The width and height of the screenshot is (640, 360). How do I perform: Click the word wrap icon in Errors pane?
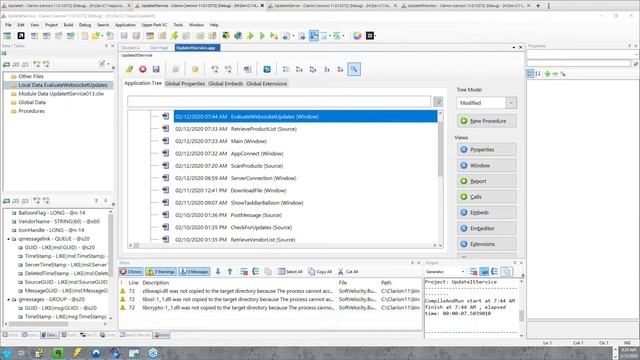tap(256, 271)
